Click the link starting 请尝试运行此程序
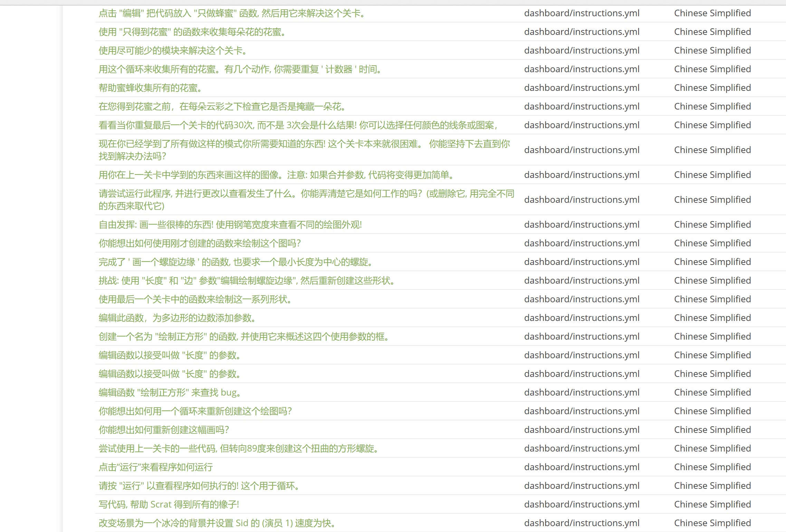 coord(306,194)
